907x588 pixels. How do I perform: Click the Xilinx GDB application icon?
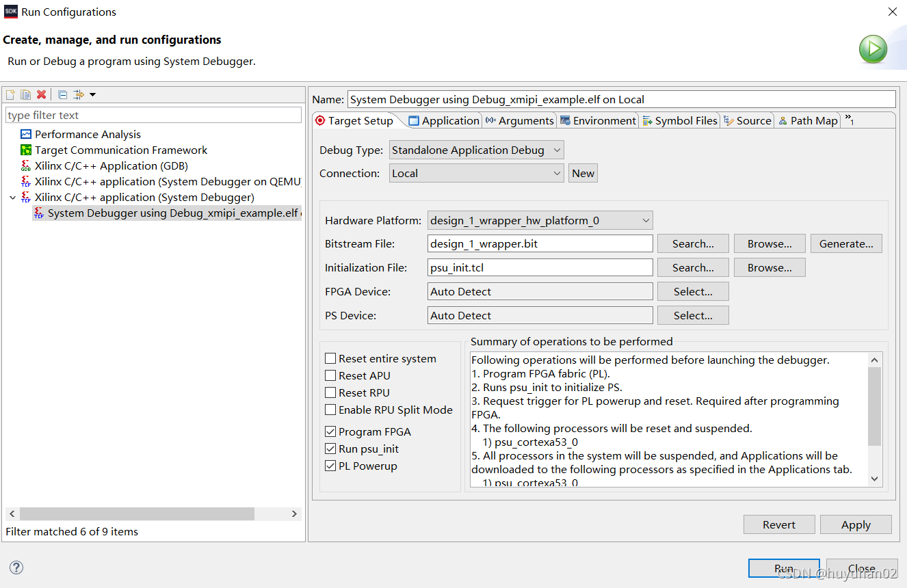(26, 166)
